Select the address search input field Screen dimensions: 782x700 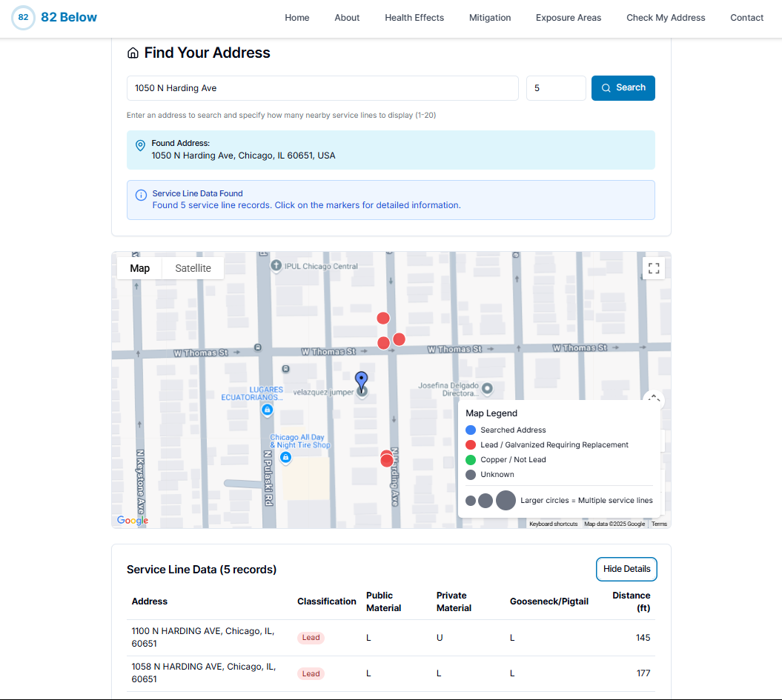(x=322, y=87)
